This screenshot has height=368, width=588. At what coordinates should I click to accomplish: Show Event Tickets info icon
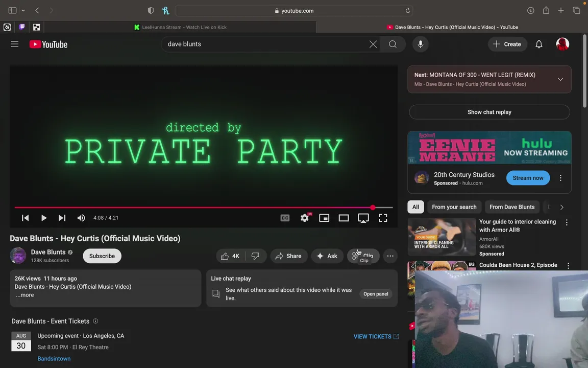pos(95,321)
